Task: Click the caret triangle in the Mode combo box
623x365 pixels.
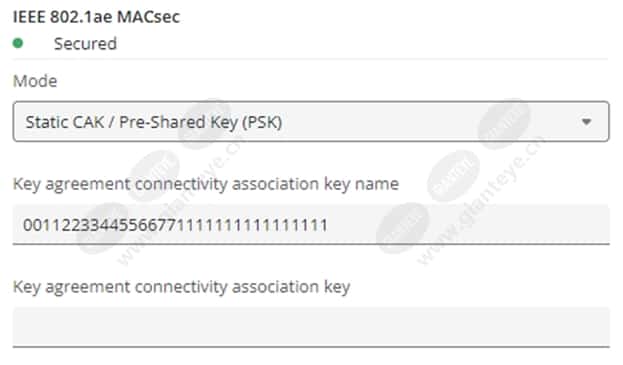Action: (x=586, y=122)
